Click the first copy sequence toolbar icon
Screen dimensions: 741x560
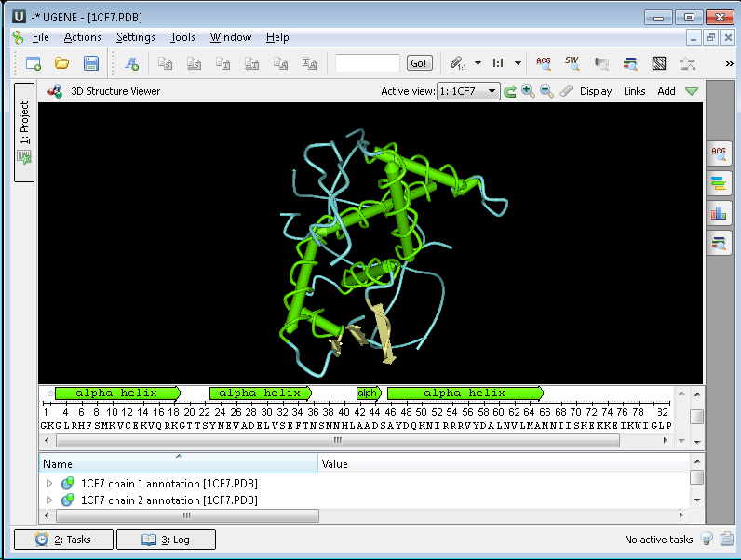165,63
